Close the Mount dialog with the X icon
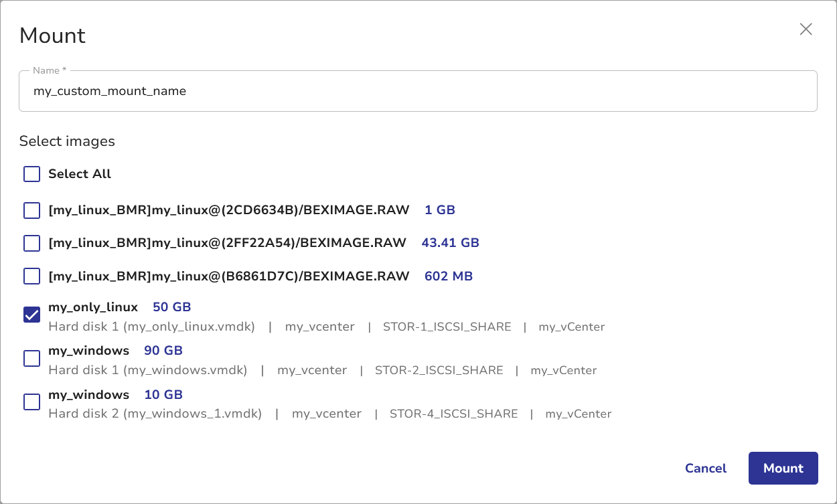837x504 pixels. 806,29
